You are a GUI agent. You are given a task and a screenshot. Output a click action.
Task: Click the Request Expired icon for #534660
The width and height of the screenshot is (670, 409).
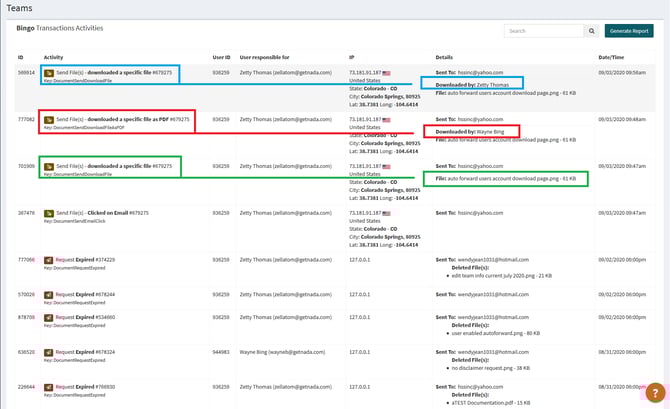point(48,316)
